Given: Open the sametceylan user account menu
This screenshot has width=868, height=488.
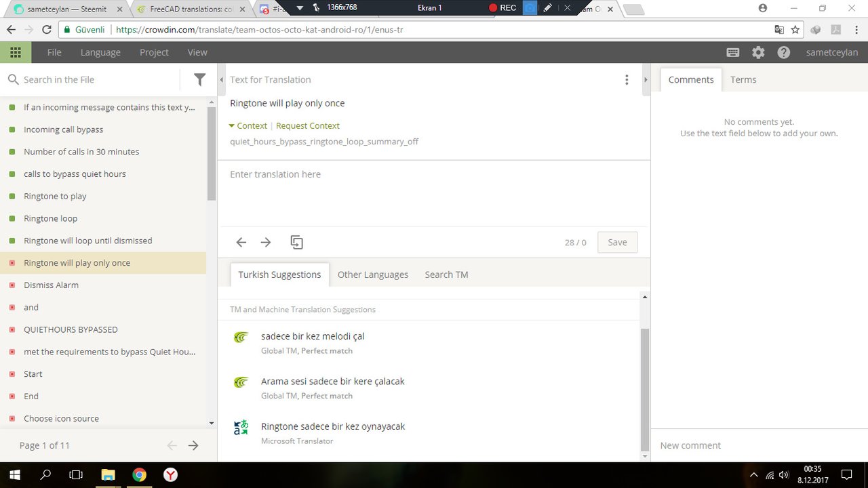Looking at the screenshot, I should [x=831, y=52].
